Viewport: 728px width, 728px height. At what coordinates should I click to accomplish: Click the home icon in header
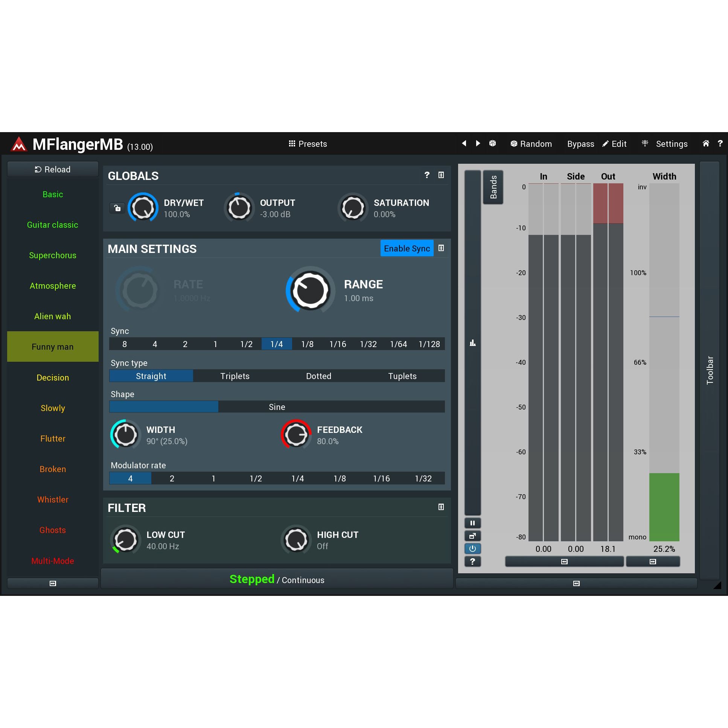[x=706, y=143]
